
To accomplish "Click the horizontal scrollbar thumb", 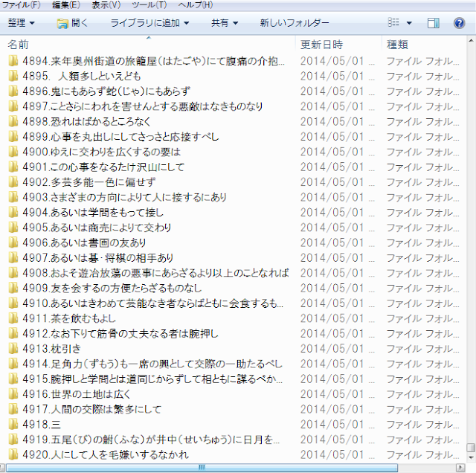I will (202, 468).
